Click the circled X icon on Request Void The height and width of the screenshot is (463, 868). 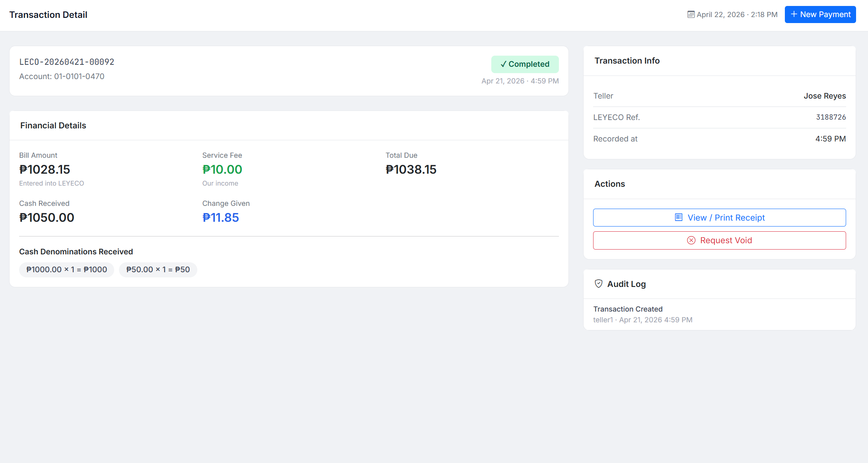click(691, 240)
